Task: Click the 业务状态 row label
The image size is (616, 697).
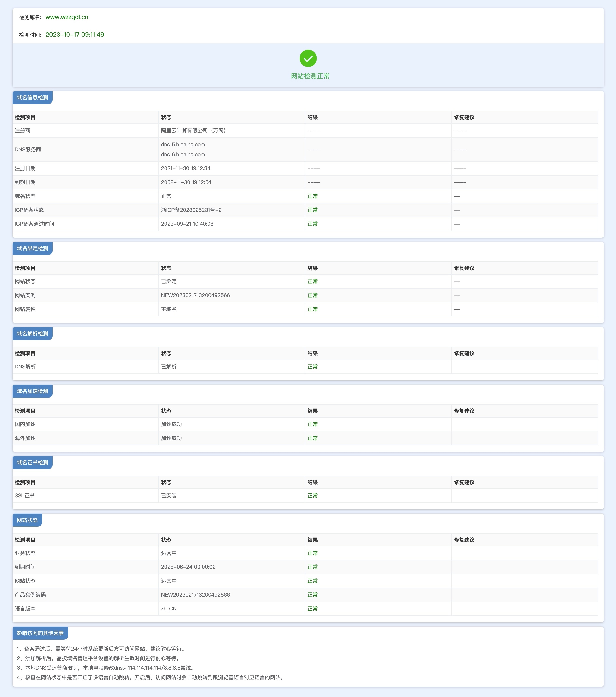Action: [25, 553]
